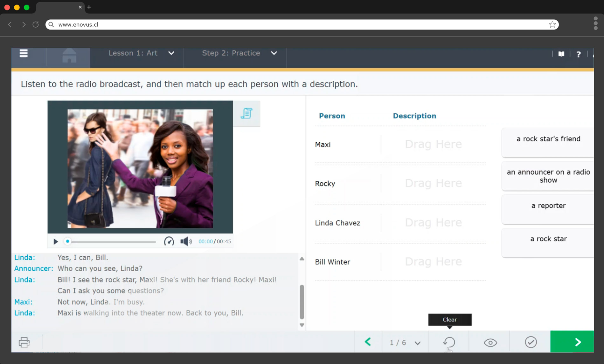The height and width of the screenshot is (364, 604).
Task: Go to previous page arrow
Action: (368, 342)
